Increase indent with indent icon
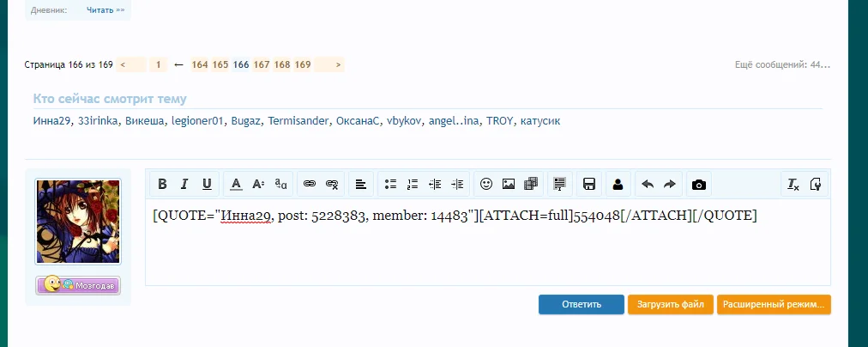This screenshot has width=868, height=347. pos(457,184)
